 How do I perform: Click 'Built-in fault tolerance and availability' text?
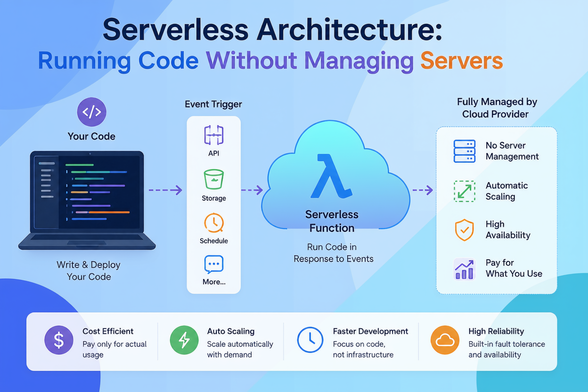(x=506, y=349)
